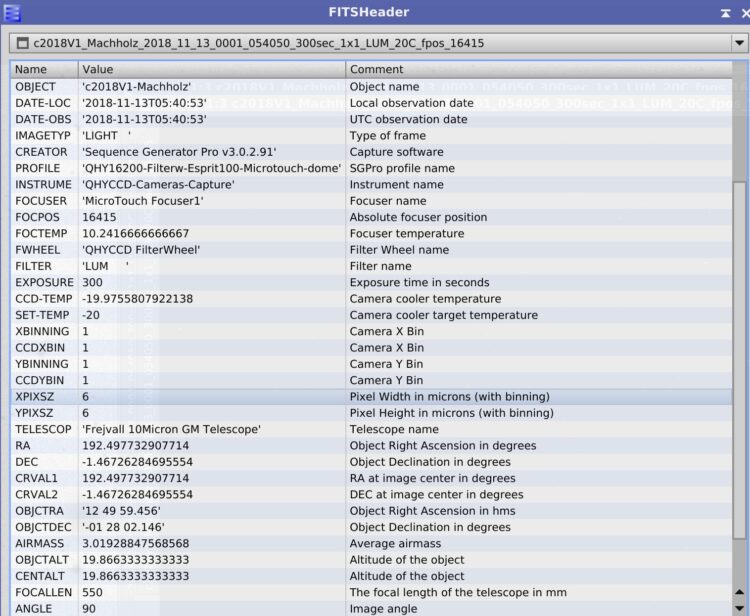750x616 pixels.
Task: Select the CRVAL1 row
Action: (371, 478)
